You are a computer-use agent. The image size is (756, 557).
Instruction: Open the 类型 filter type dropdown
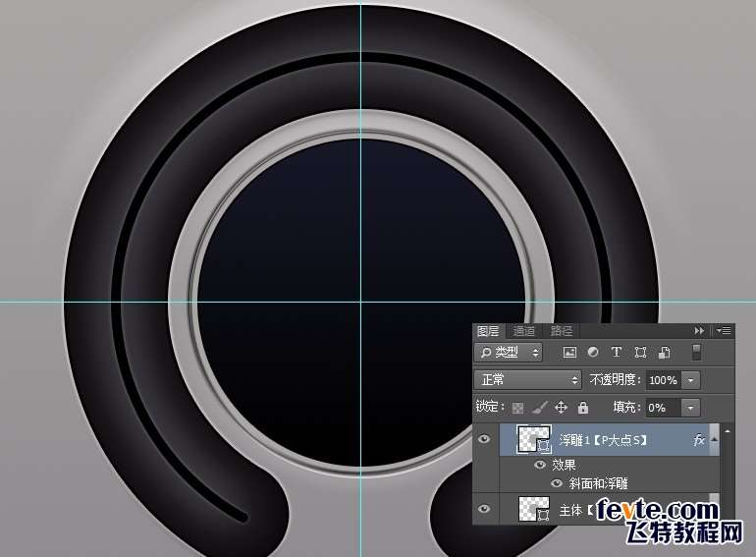pyautogui.click(x=509, y=353)
